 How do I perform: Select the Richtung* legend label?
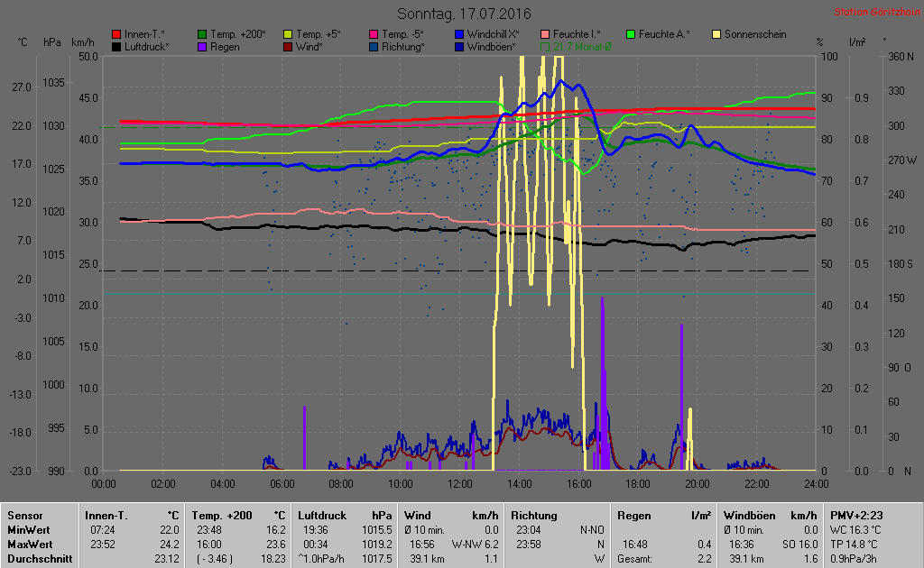(403, 47)
